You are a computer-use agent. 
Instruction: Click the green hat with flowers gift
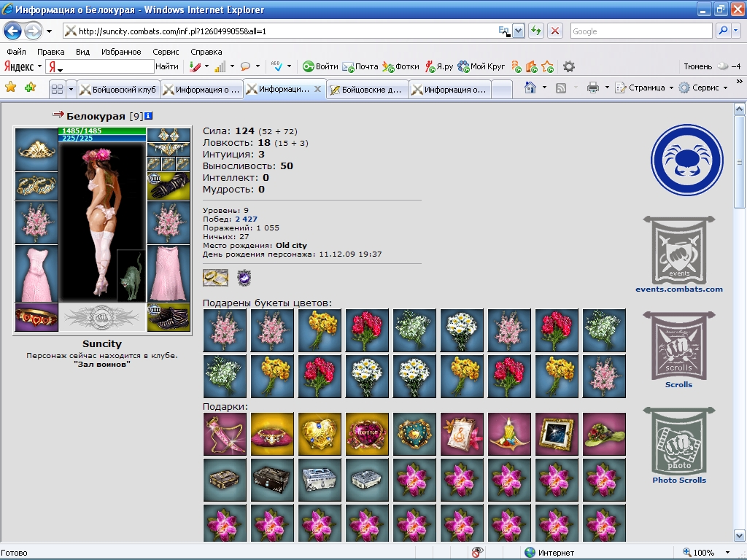coord(604,435)
